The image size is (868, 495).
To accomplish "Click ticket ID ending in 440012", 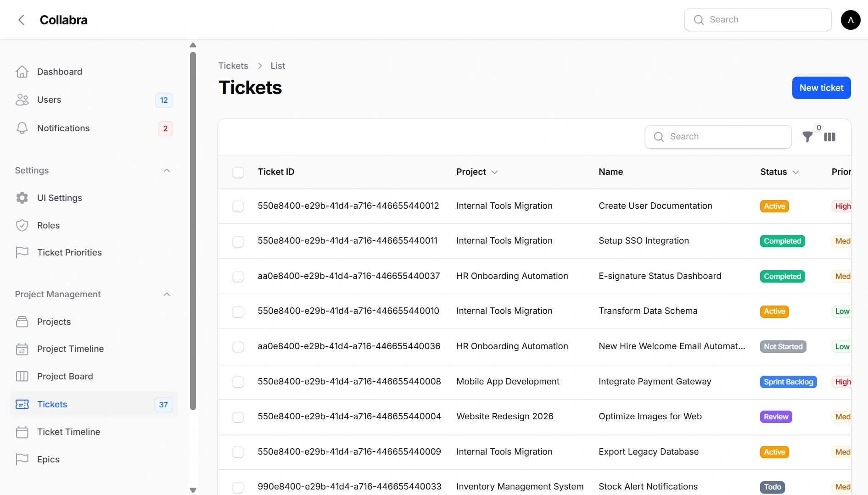I will pyautogui.click(x=348, y=206).
